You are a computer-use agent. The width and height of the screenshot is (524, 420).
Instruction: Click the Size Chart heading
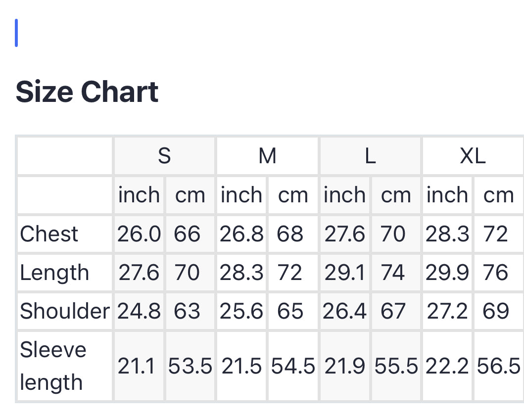coord(87,92)
